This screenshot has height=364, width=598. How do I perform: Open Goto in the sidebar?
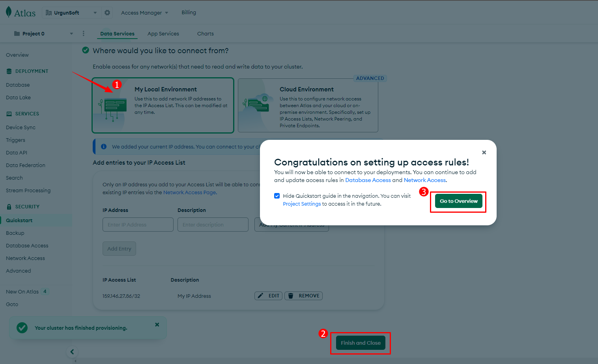(12, 305)
